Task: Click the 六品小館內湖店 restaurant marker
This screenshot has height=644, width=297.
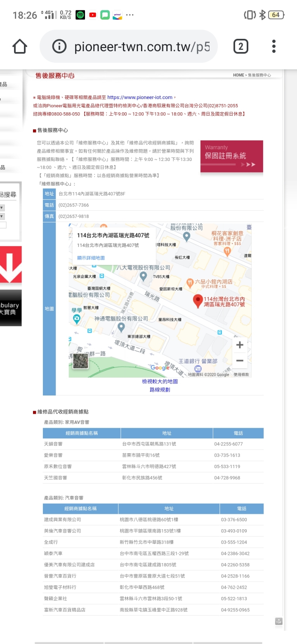Action: (x=190, y=283)
